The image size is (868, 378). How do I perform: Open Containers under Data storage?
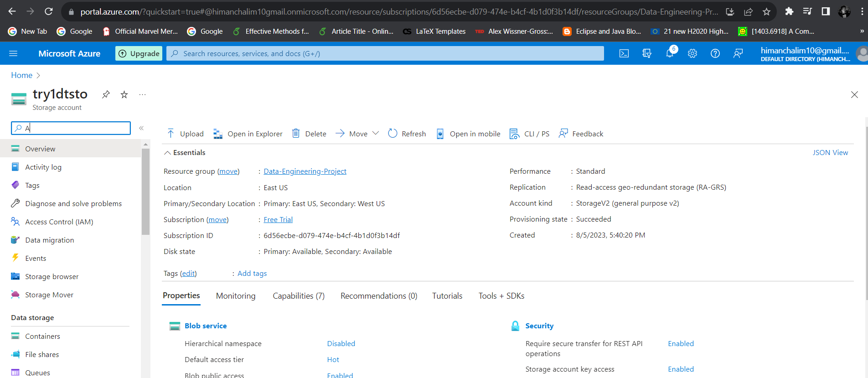[71, 336]
